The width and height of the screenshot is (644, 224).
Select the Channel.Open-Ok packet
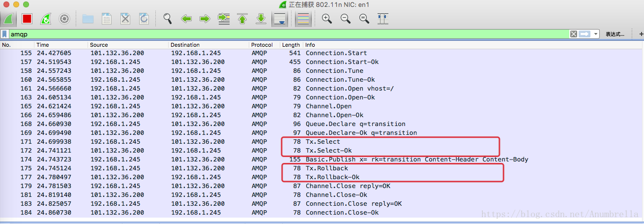click(x=322, y=115)
